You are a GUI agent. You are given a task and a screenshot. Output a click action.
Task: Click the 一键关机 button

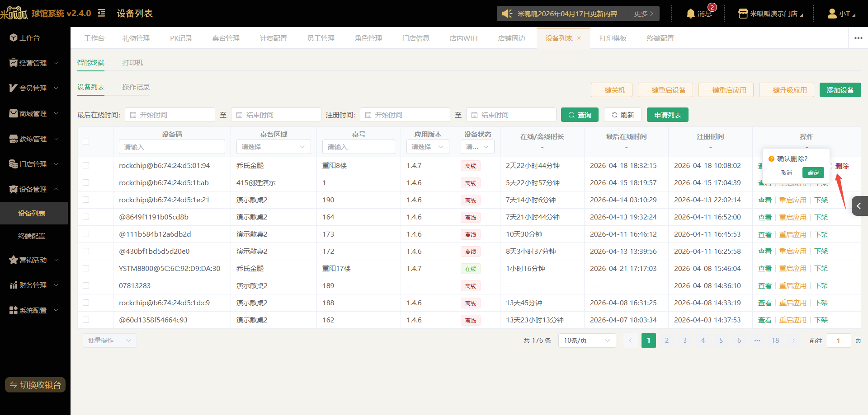pos(612,90)
